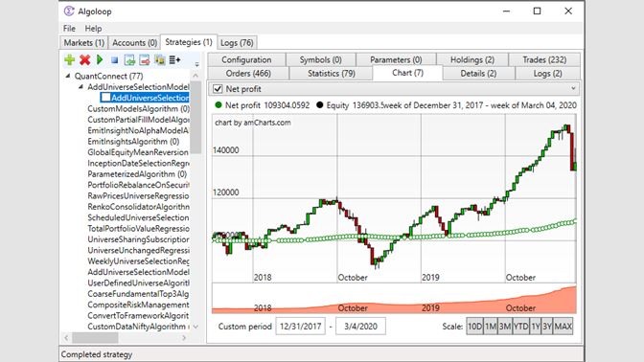
Task: Click the clone strategy icon in toolbar
Action: coord(160,60)
